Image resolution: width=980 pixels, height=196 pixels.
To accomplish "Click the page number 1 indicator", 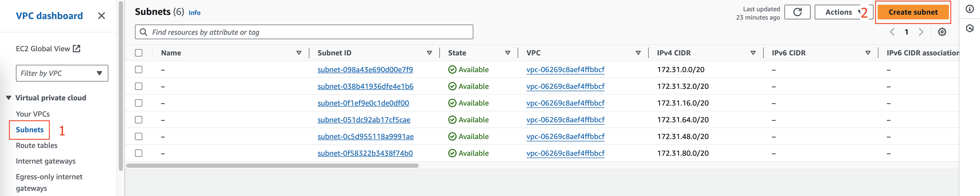I will tap(907, 32).
